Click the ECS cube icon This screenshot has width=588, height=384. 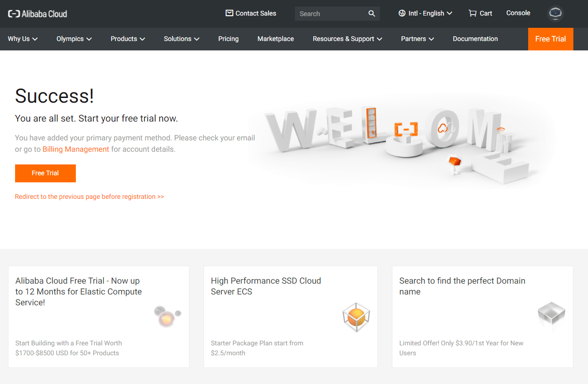pos(356,317)
